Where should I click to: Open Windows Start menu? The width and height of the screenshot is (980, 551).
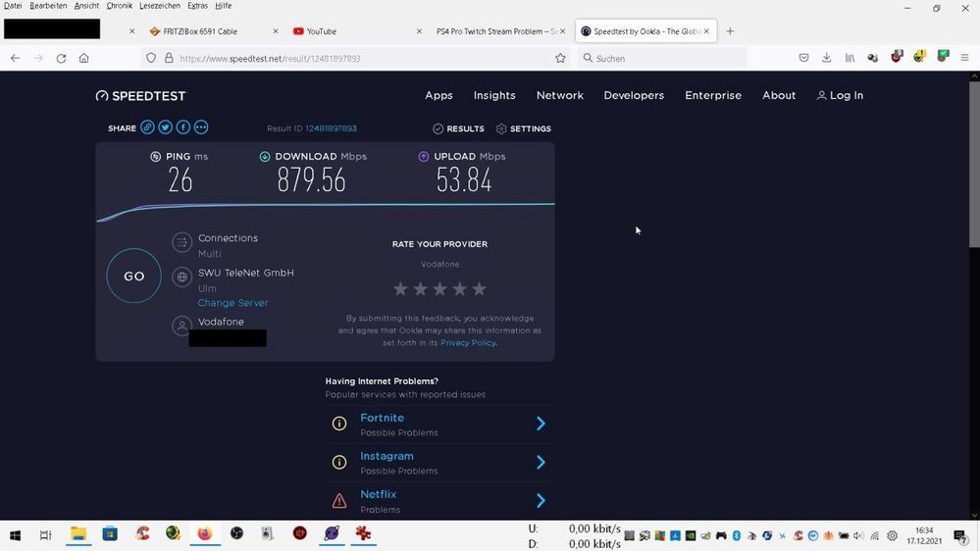pyautogui.click(x=15, y=535)
